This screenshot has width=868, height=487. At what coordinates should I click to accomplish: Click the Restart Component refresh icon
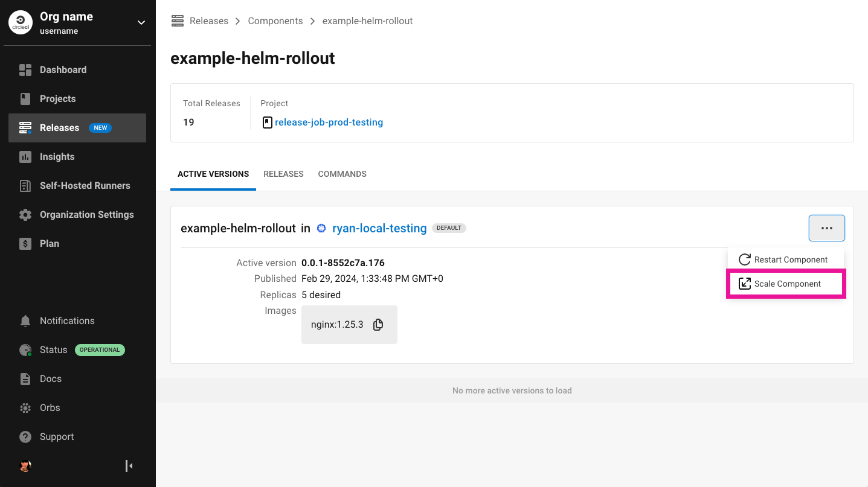744,259
